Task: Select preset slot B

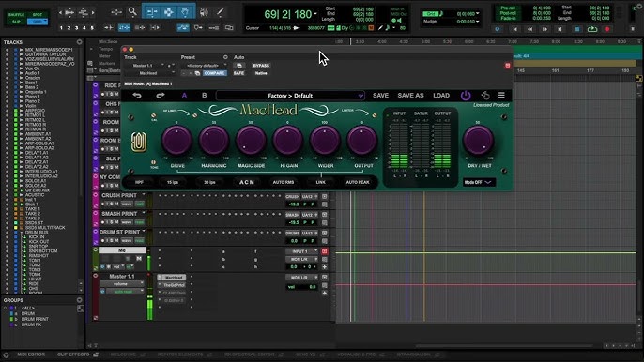Action: point(204,96)
